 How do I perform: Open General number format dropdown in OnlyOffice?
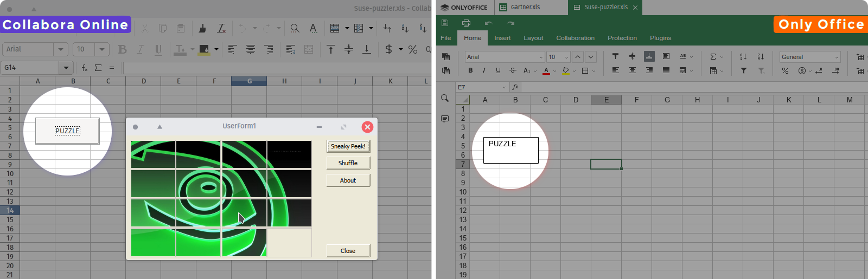point(837,57)
